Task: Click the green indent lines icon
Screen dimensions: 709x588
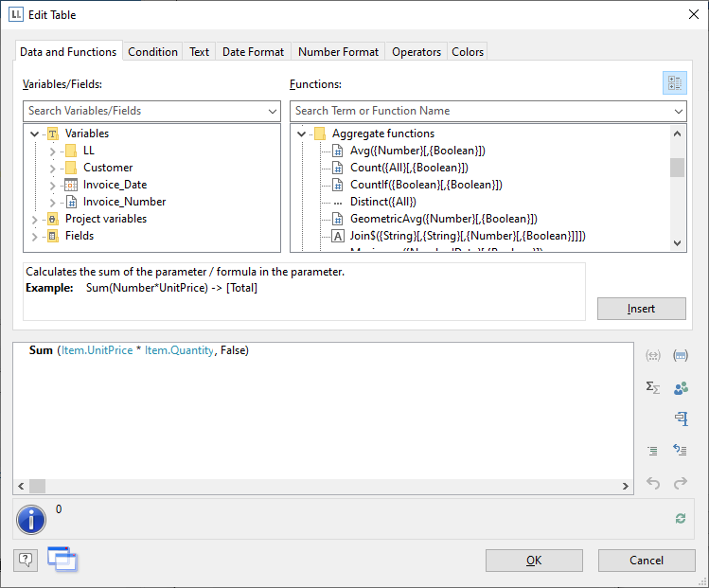Action: [652, 451]
